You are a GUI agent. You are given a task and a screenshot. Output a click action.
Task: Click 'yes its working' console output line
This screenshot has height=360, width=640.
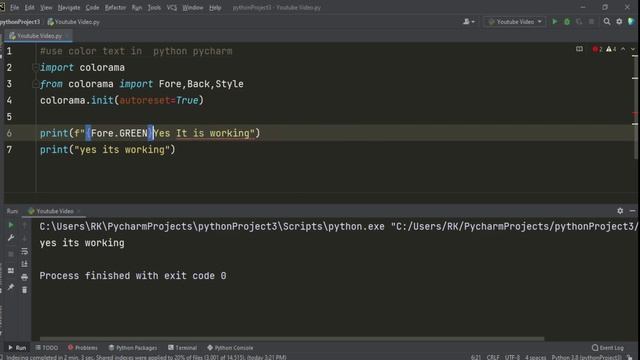pos(82,243)
